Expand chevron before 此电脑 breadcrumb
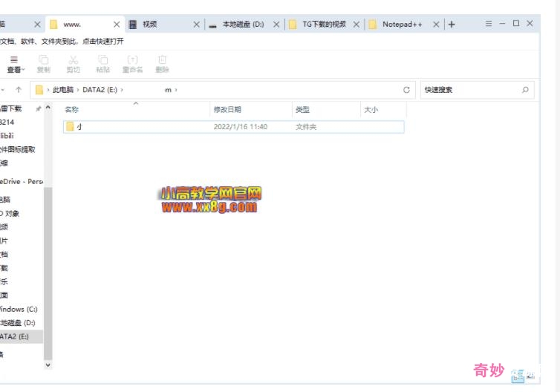560x392 pixels. (48, 90)
